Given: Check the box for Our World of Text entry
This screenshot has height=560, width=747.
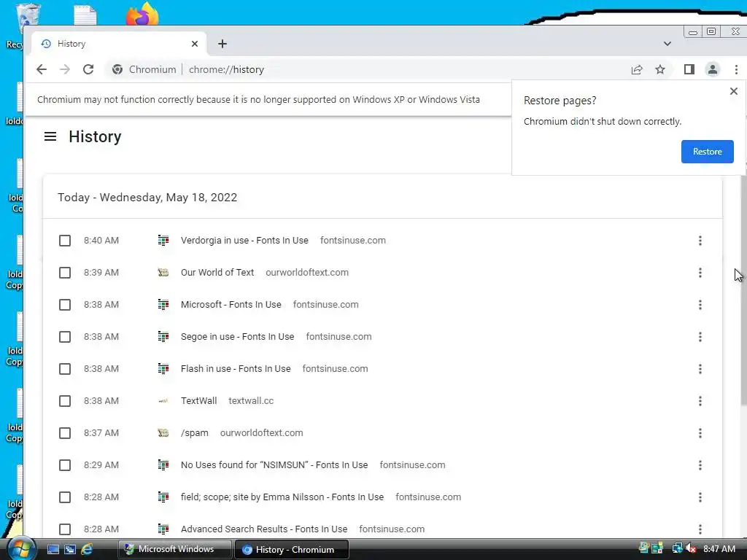Looking at the screenshot, I should pos(65,273).
